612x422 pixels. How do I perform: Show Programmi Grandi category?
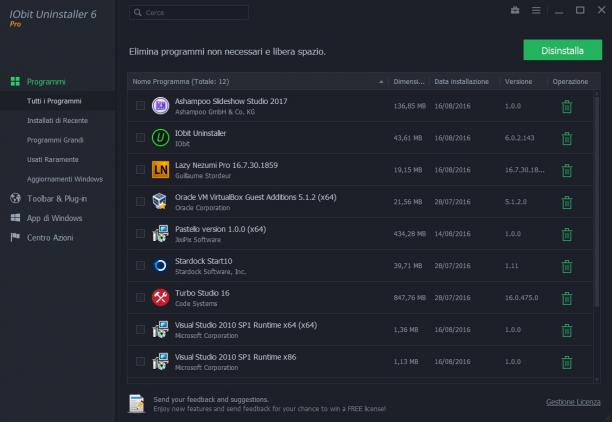(x=55, y=140)
